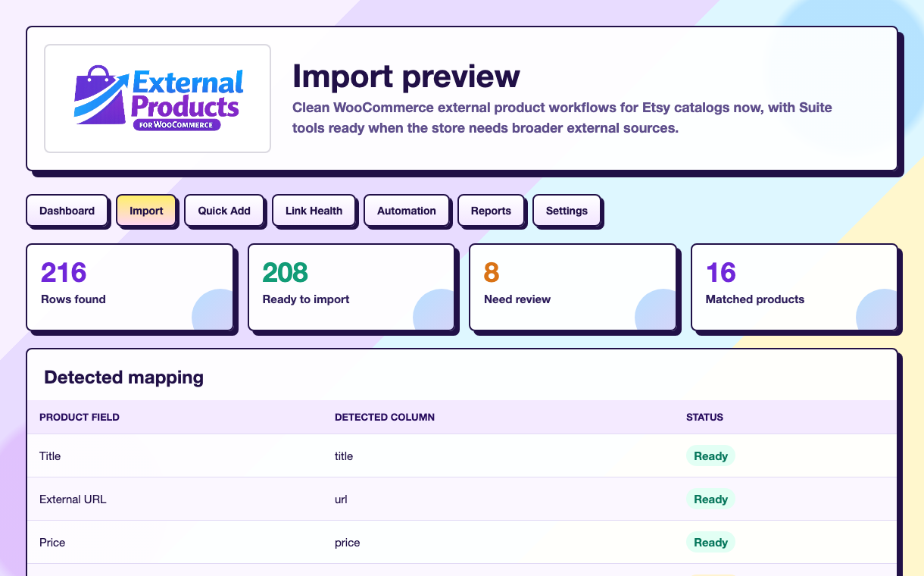Click the 216 Rows found card
924x576 pixels.
pos(130,287)
